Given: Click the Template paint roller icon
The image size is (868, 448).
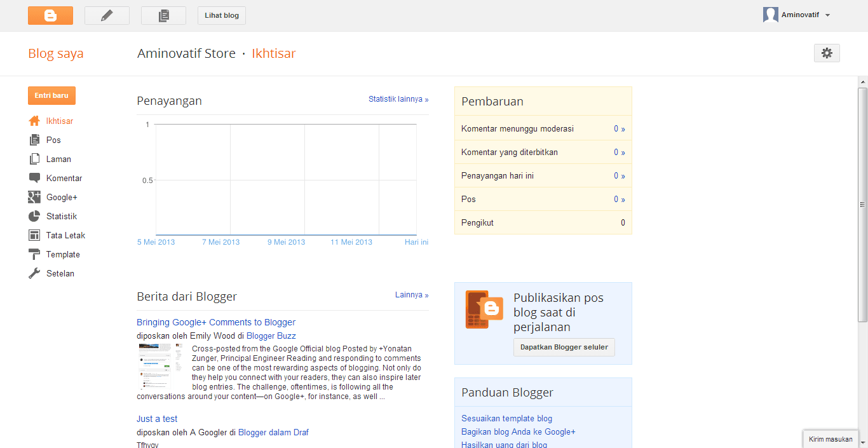Looking at the screenshot, I should click(34, 254).
